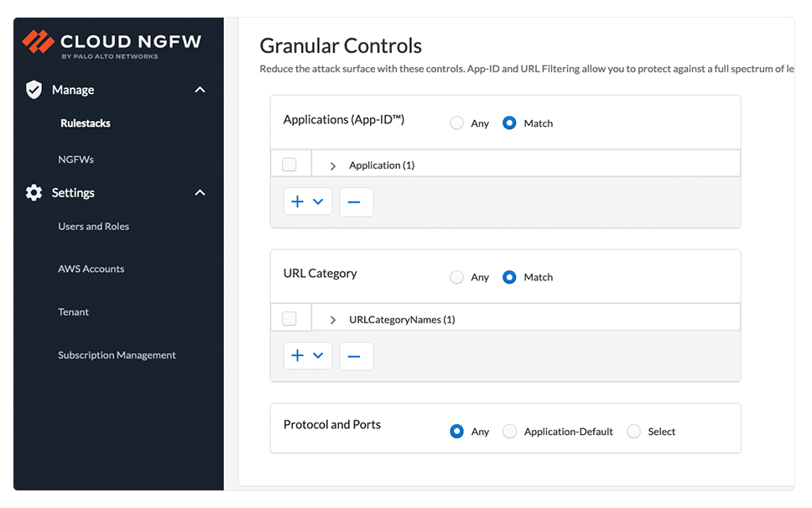Select Application-Default for Protocol and Ports
The width and height of the screenshot is (812, 508).
click(x=509, y=432)
